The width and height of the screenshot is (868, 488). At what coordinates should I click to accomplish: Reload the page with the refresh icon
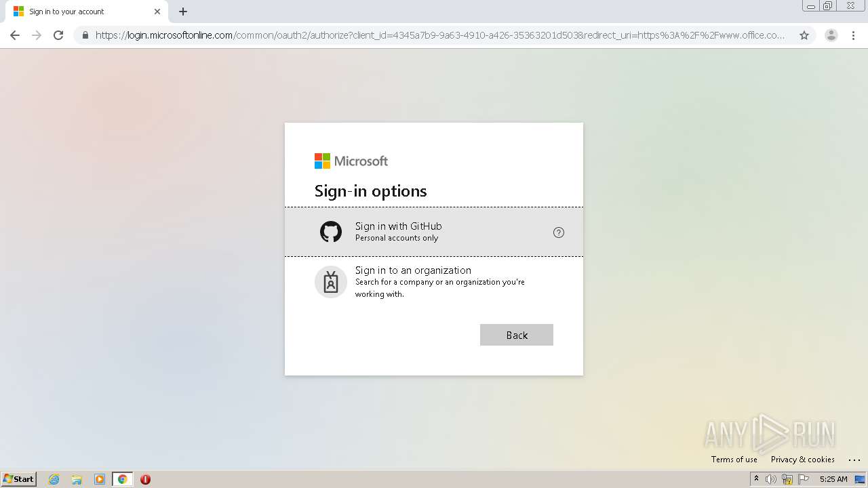pos(58,35)
